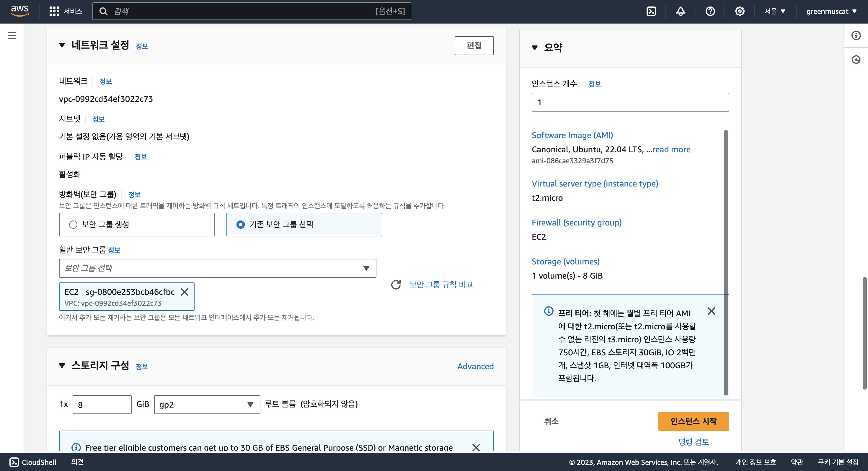The height and width of the screenshot is (471, 868).
Task: Open the greenmuscat account menu
Action: point(831,12)
